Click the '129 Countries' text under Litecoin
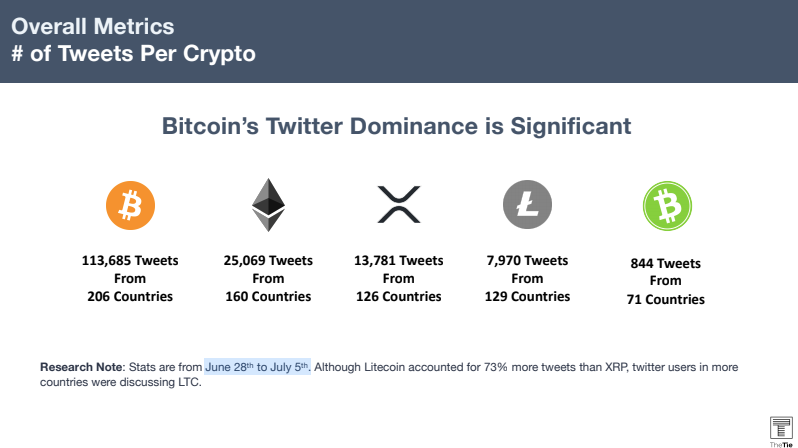 (527, 296)
